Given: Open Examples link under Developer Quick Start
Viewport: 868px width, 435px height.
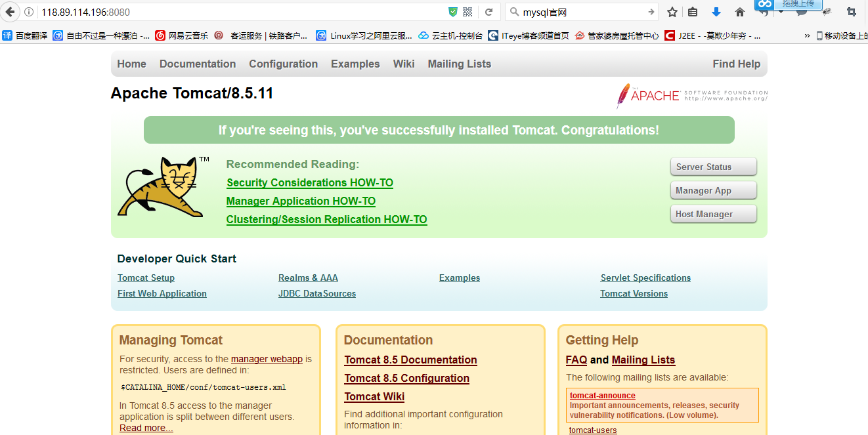Looking at the screenshot, I should pos(460,278).
